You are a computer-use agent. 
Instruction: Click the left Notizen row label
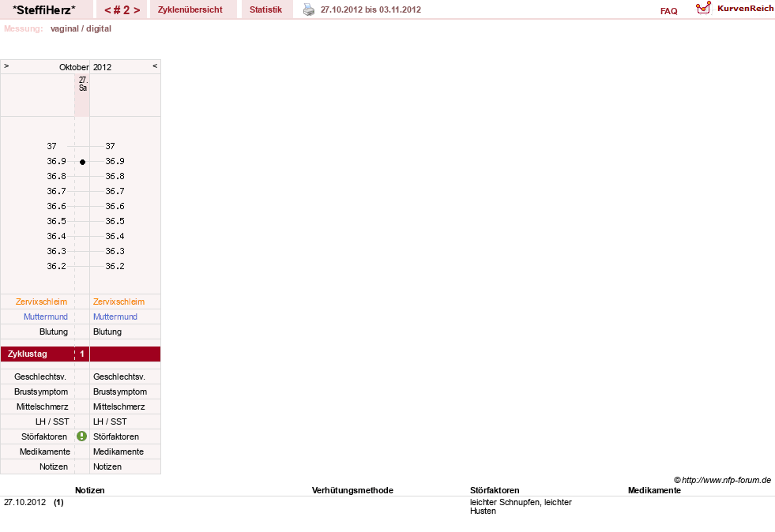[x=54, y=466]
